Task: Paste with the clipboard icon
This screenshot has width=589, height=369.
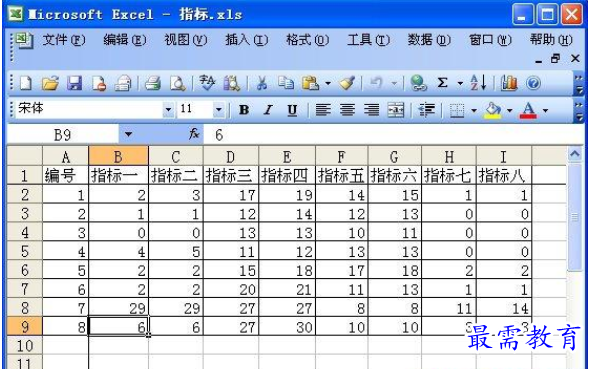Action: click(311, 83)
